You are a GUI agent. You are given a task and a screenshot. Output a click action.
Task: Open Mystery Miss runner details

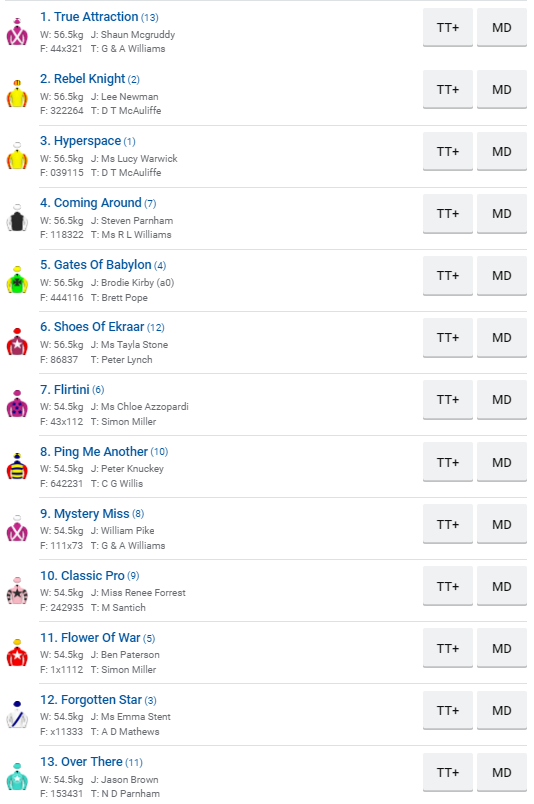point(85,514)
